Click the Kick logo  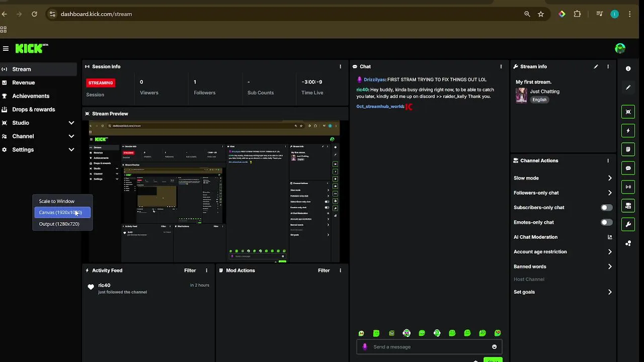click(31, 48)
